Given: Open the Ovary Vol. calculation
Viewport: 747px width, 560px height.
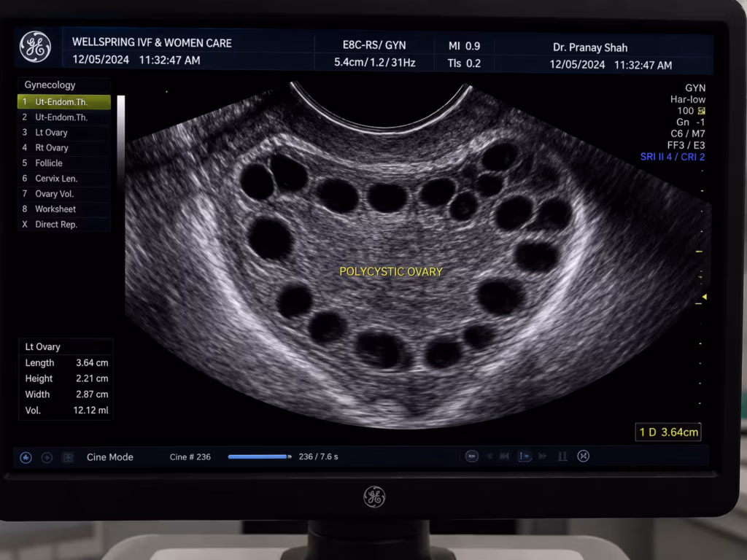Looking at the screenshot, I should click(64, 194).
